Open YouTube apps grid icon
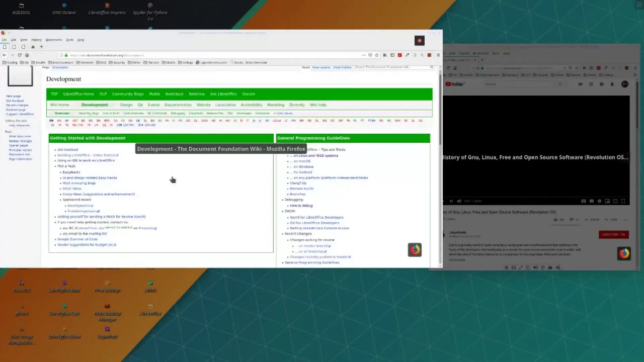The height and width of the screenshot is (362, 644). pyautogui.click(x=591, y=84)
